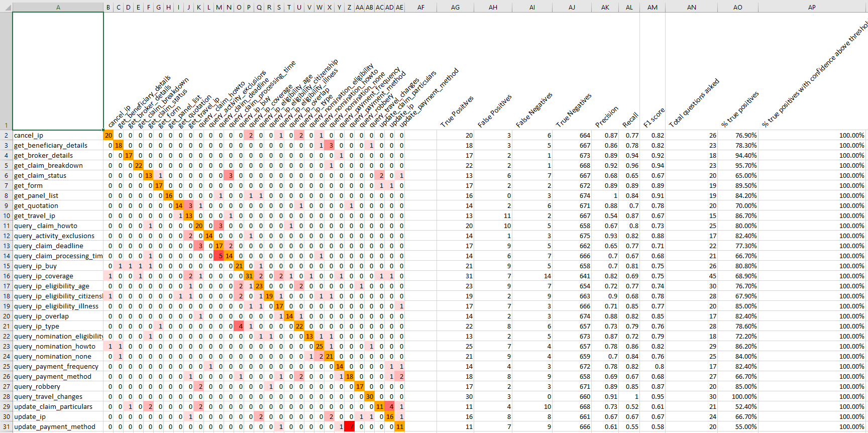Click the red cell in update_payment_method row
The width and height of the screenshot is (868, 433).
349,426
